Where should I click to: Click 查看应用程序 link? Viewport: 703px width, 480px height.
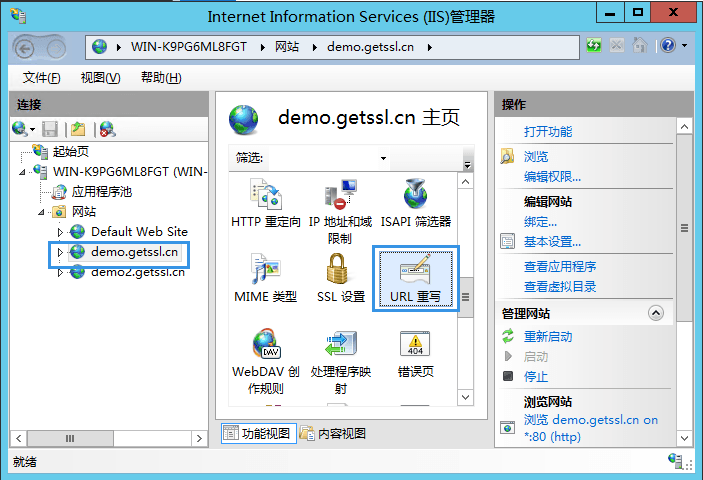click(560, 267)
